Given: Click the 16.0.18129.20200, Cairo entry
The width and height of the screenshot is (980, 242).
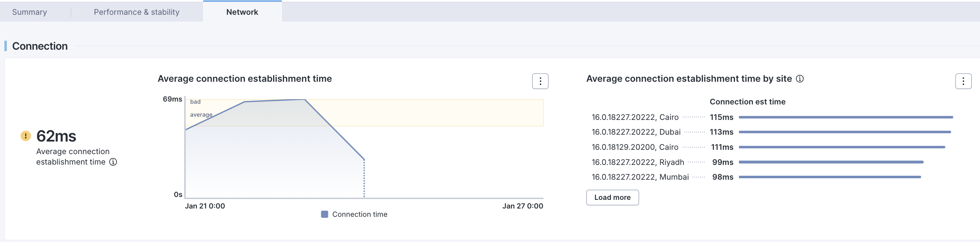Looking at the screenshot, I should click(635, 147).
